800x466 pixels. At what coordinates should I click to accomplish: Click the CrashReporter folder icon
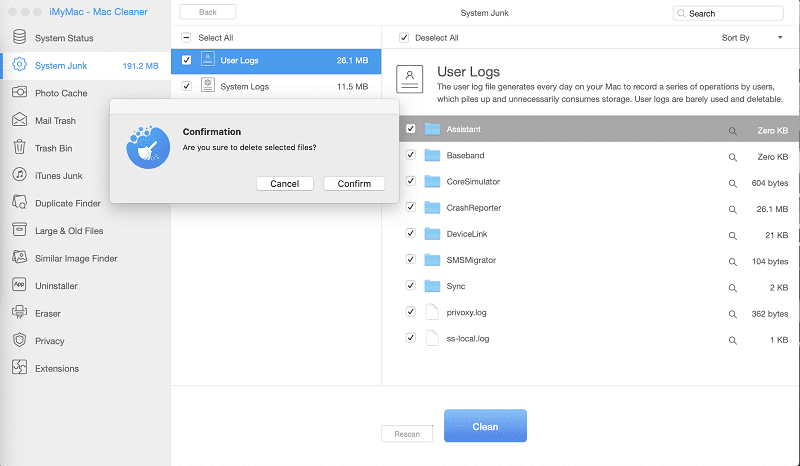click(432, 207)
